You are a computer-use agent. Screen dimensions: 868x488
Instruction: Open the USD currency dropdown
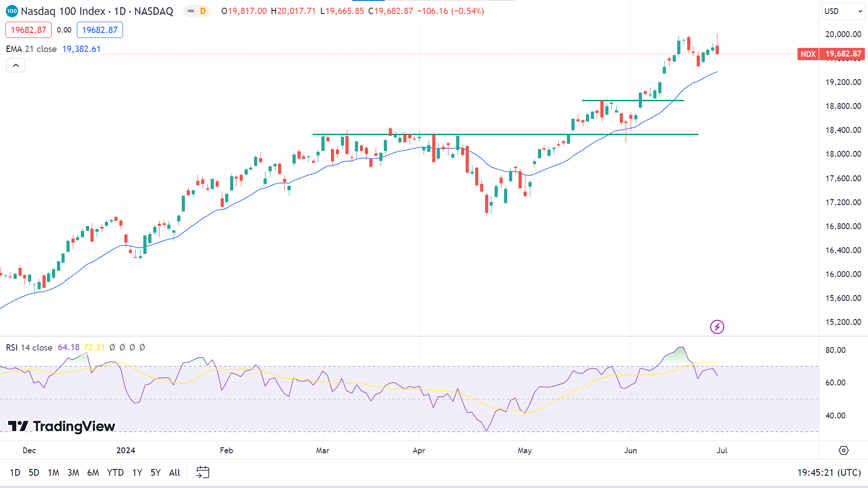point(843,11)
